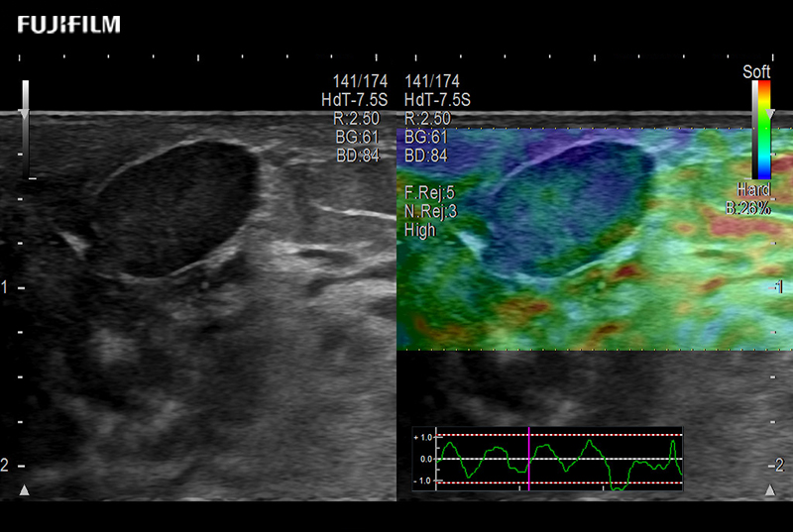This screenshot has height=532, width=793.
Task: Click the FUJIFILM logo
Action: pos(68,24)
